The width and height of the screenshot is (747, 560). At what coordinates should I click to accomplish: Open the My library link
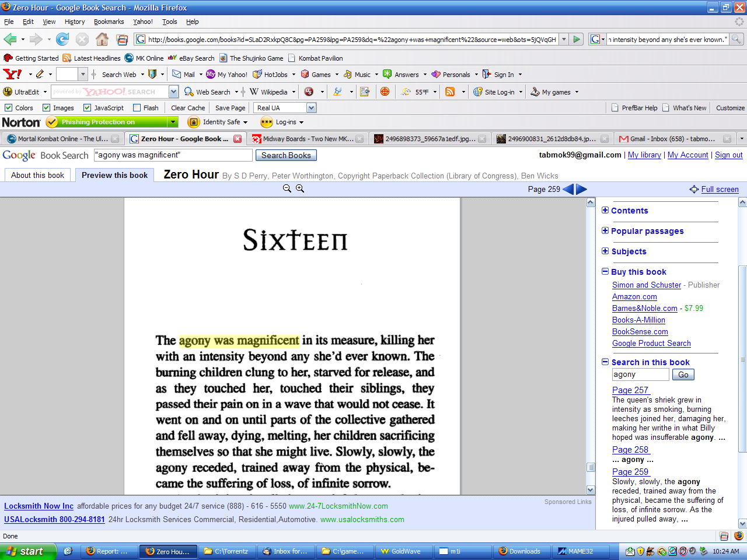pyautogui.click(x=644, y=155)
